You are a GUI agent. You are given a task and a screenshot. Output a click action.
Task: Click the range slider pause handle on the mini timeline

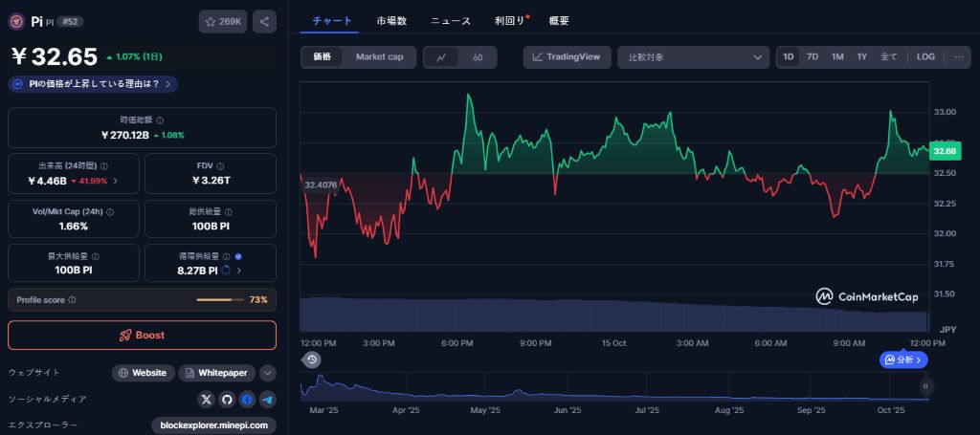(x=925, y=386)
